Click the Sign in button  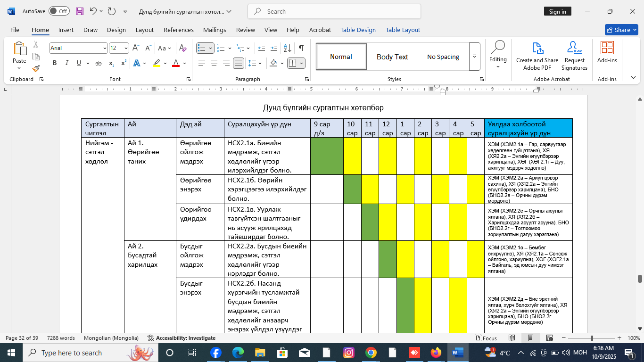pos(557,11)
